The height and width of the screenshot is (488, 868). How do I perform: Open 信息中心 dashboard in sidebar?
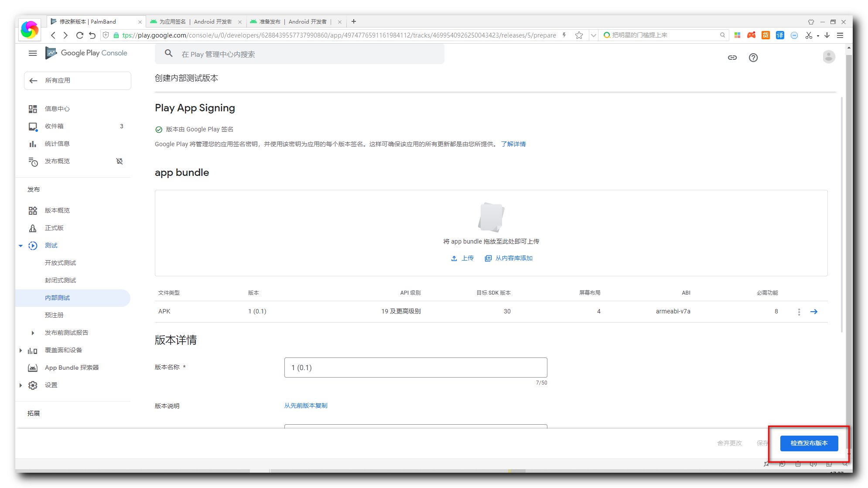coord(57,109)
